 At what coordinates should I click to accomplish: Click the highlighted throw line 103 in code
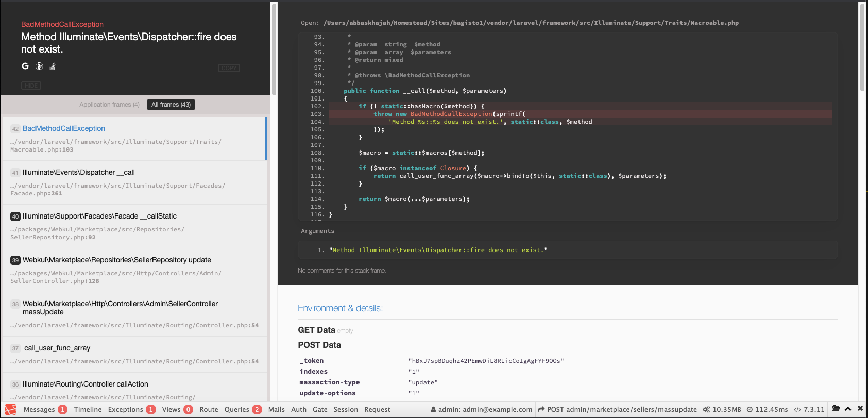[581, 114]
